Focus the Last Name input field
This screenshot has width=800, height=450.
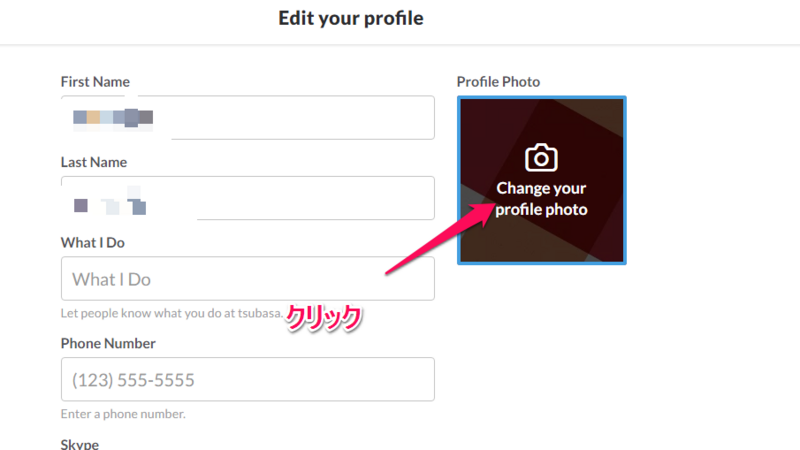tap(248, 198)
